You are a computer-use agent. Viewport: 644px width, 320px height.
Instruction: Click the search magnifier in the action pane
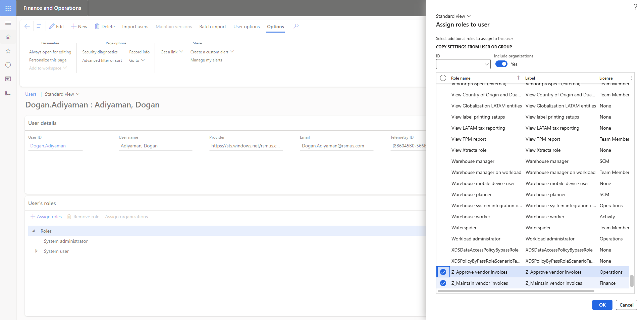tap(296, 26)
